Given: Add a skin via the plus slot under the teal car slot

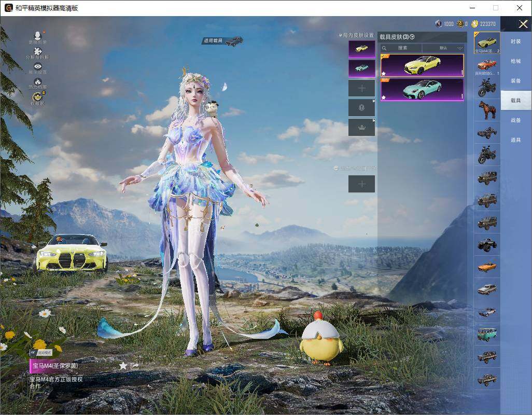Looking at the screenshot, I should (x=362, y=88).
